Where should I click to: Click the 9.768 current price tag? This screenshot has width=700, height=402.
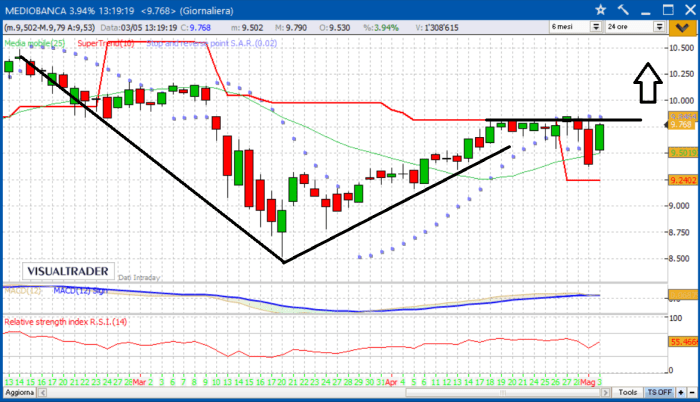[682, 125]
